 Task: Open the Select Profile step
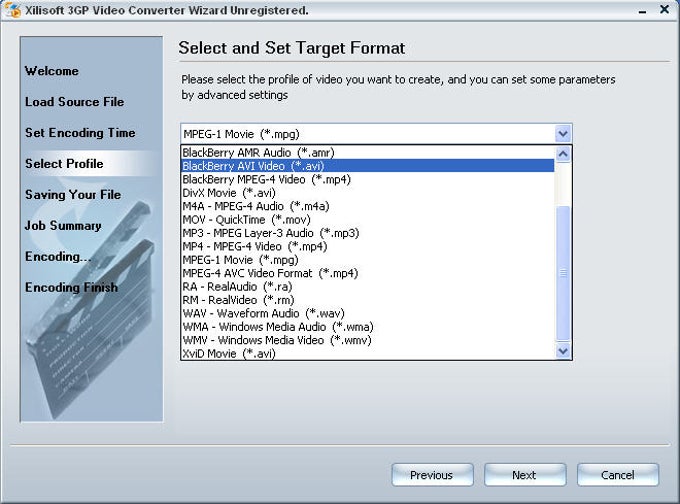click(64, 164)
